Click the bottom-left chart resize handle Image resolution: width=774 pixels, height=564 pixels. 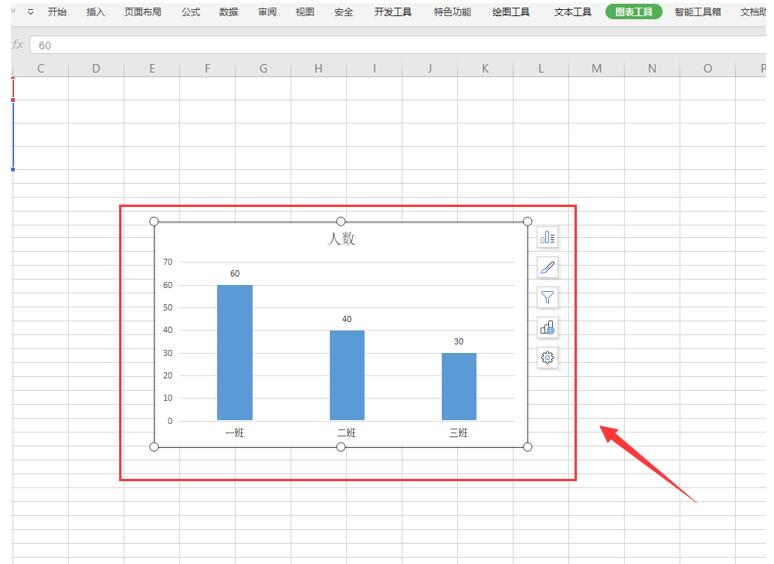(154, 447)
